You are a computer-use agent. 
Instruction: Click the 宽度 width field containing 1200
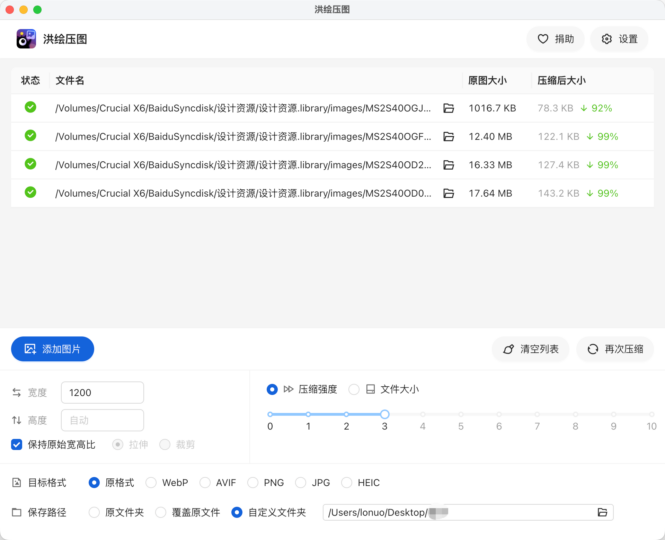click(x=102, y=392)
